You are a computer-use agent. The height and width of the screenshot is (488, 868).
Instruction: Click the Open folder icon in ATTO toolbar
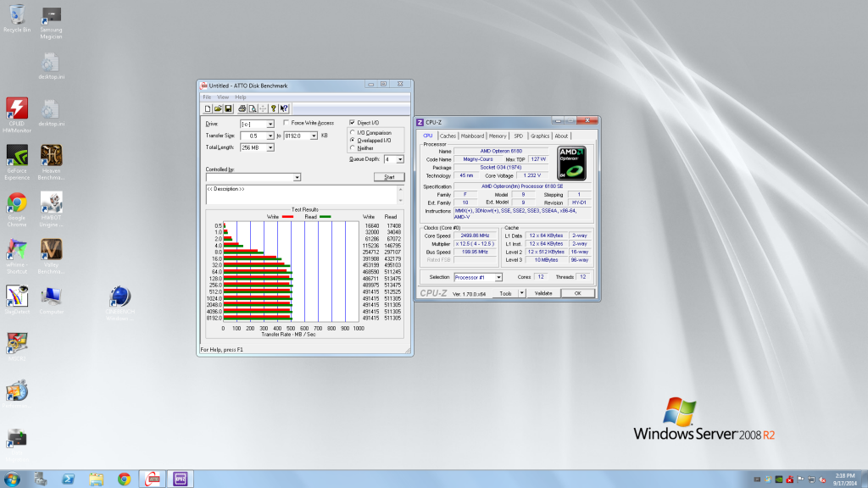pyautogui.click(x=218, y=108)
